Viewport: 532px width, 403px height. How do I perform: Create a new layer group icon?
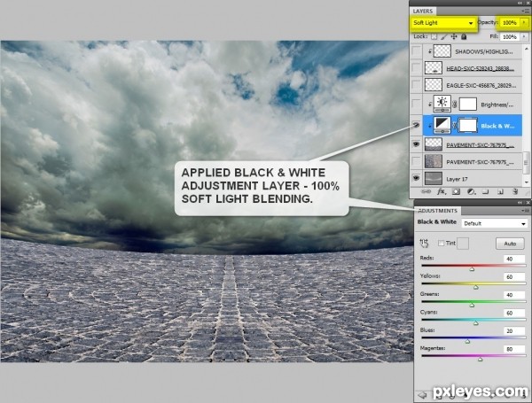click(486, 192)
